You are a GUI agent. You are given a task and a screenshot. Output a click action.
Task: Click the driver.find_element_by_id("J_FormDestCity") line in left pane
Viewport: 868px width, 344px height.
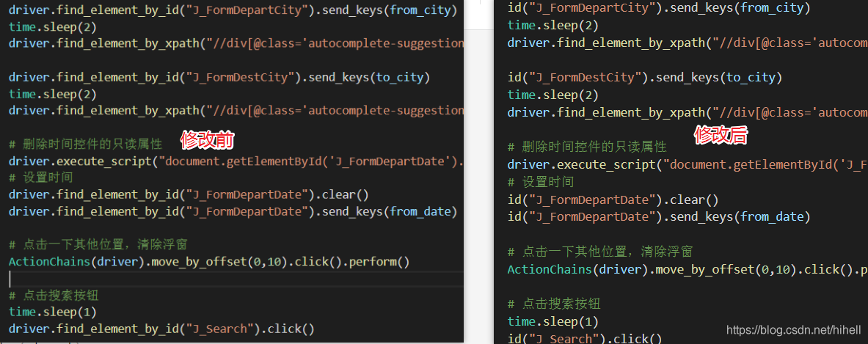pyautogui.click(x=219, y=77)
